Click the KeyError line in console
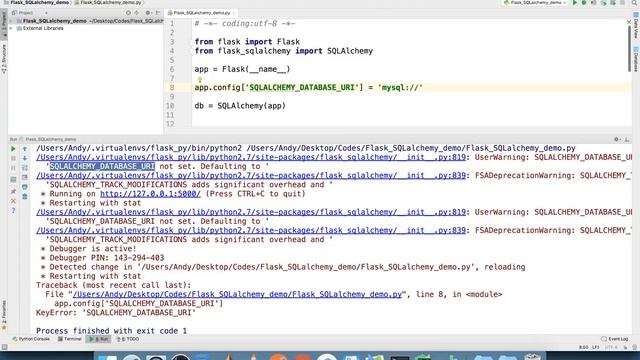The width and height of the screenshot is (640, 360). pyautogui.click(x=116, y=313)
